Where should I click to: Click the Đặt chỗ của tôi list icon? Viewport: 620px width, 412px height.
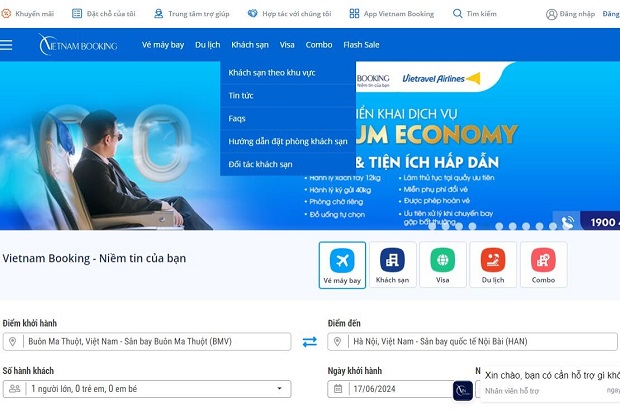pos(77,13)
